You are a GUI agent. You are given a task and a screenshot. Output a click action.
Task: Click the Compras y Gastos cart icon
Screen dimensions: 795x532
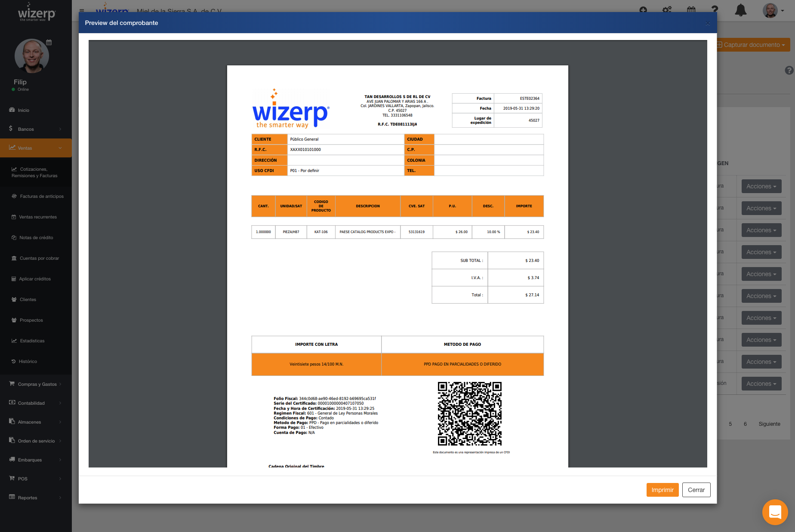(12, 384)
